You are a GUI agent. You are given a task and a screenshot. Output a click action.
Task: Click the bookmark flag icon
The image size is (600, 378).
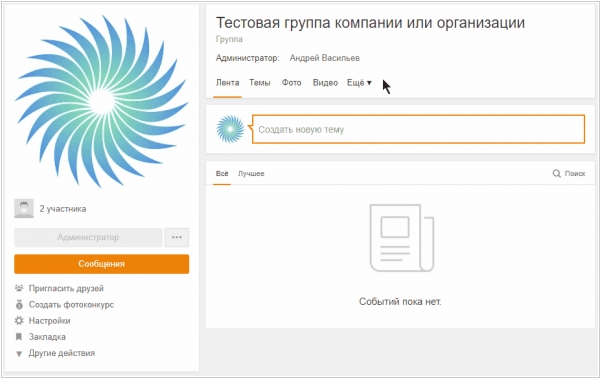click(18, 337)
